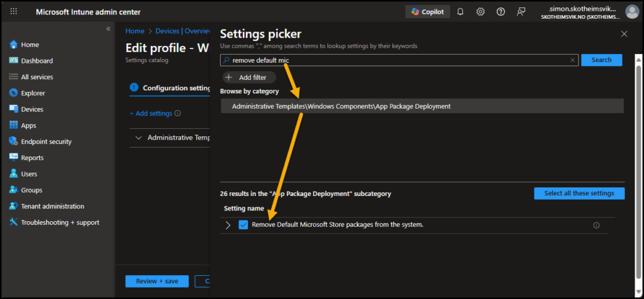
Task: Click the info icon beside the setting
Action: (596, 226)
